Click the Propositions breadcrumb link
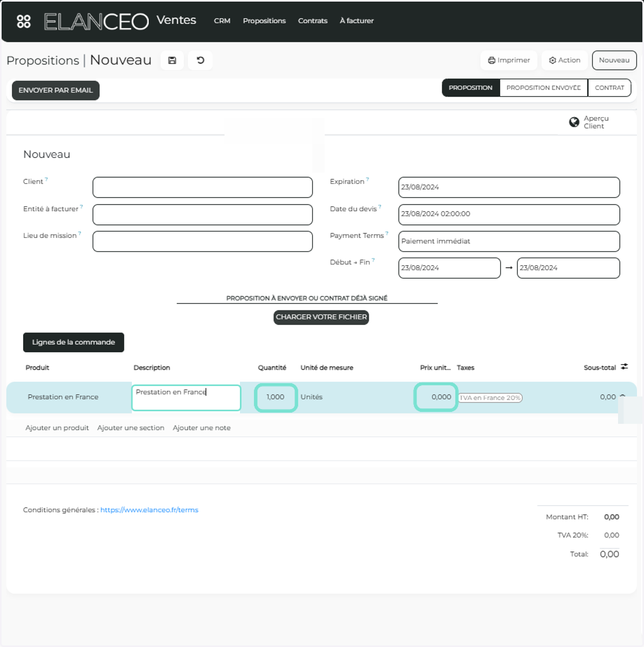 (43, 61)
